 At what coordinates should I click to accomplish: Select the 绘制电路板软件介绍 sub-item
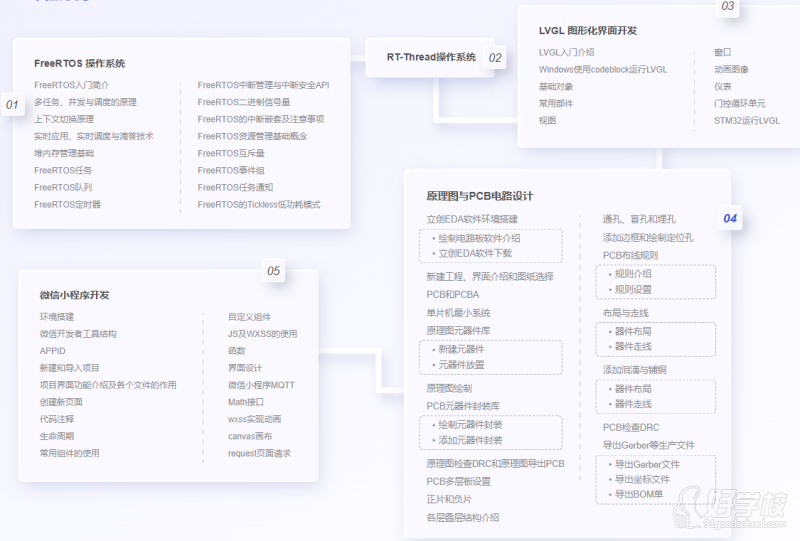click(479, 238)
